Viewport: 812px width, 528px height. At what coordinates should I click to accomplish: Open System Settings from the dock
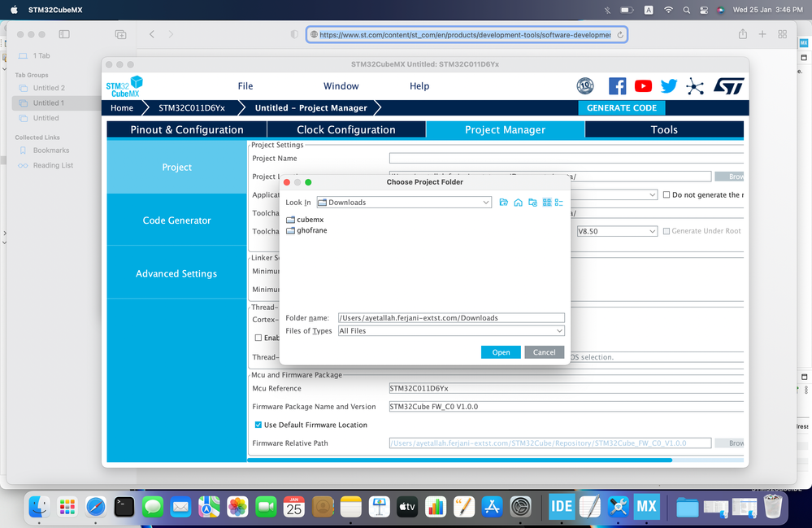click(x=520, y=506)
